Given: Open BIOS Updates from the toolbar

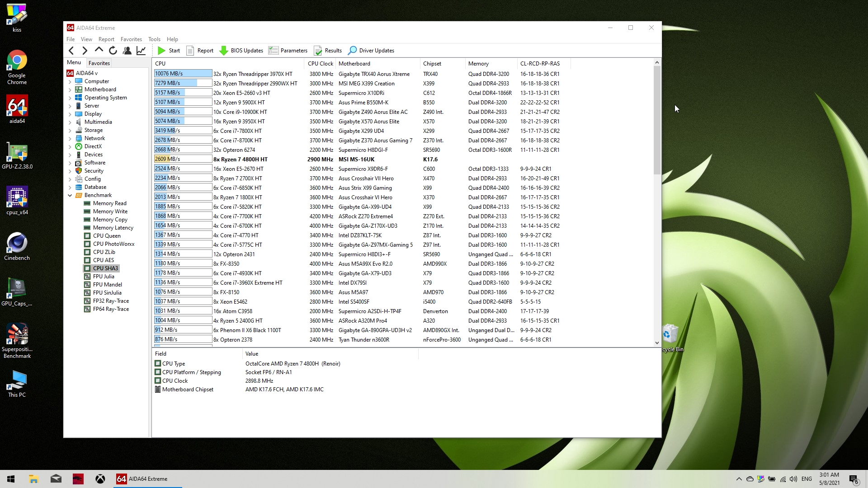Looking at the screenshot, I should [x=241, y=51].
